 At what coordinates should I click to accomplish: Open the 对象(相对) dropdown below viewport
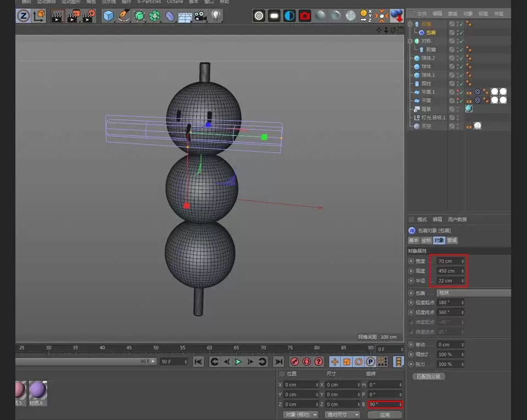click(x=299, y=415)
